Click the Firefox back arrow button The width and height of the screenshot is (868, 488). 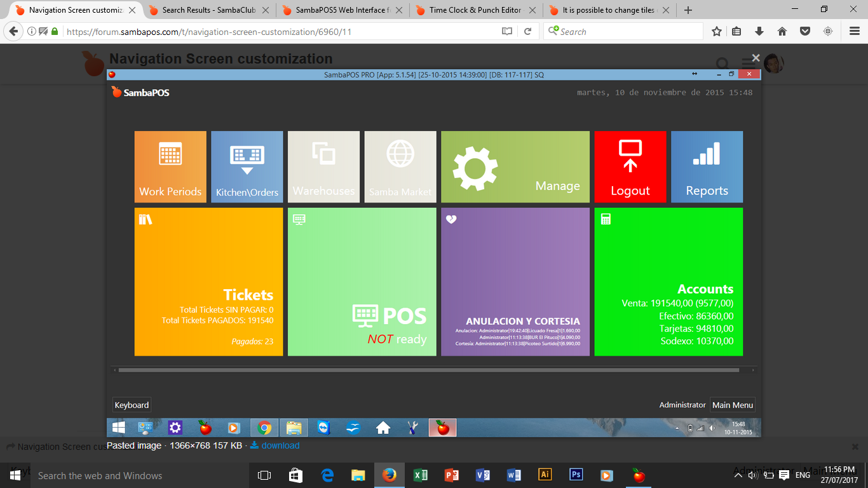point(13,31)
